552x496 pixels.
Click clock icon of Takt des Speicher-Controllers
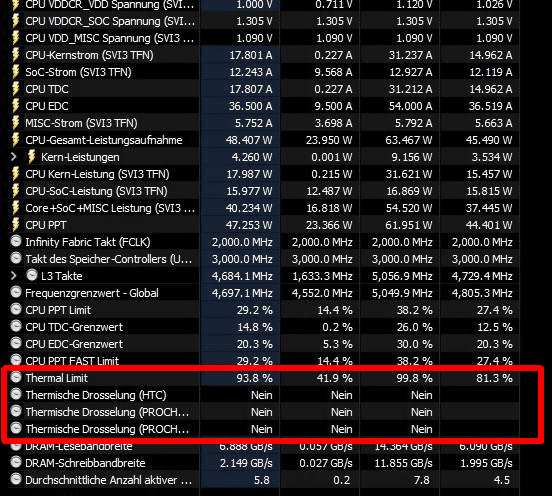16,258
